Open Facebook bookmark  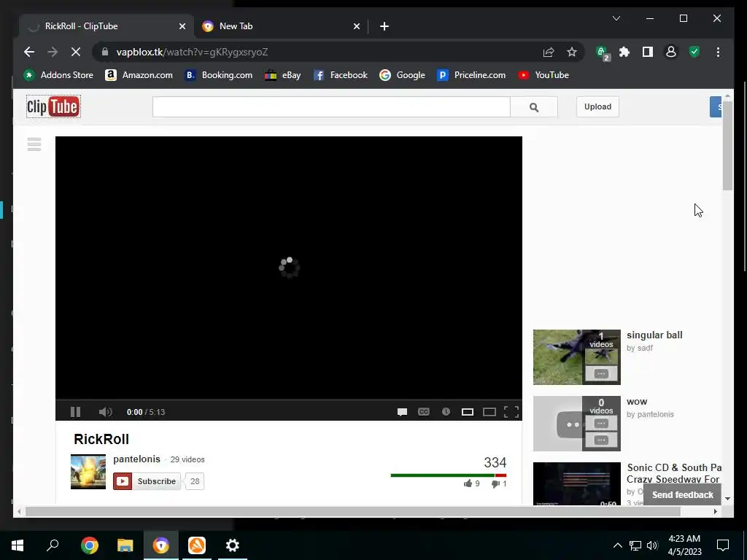click(x=341, y=75)
